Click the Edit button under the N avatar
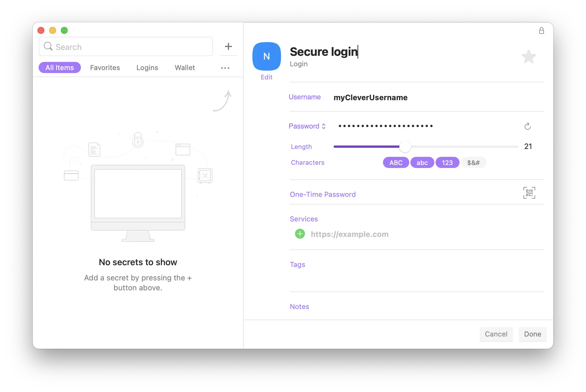This screenshot has height=392, width=586. point(266,77)
